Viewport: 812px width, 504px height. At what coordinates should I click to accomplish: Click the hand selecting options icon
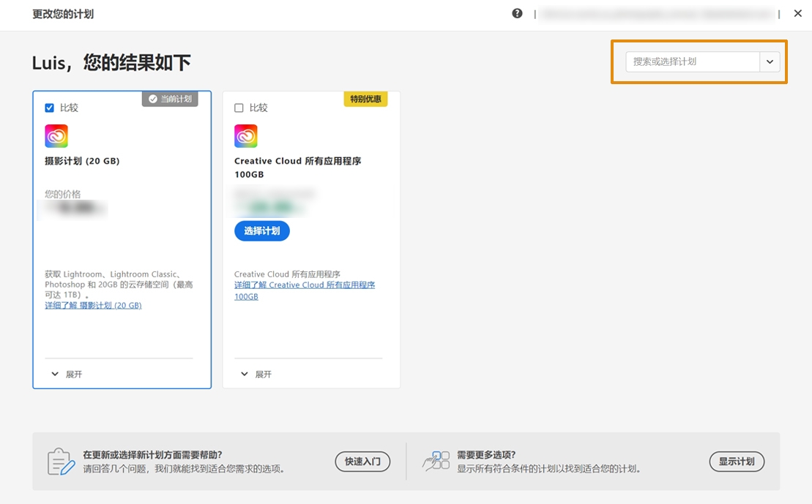(436, 461)
